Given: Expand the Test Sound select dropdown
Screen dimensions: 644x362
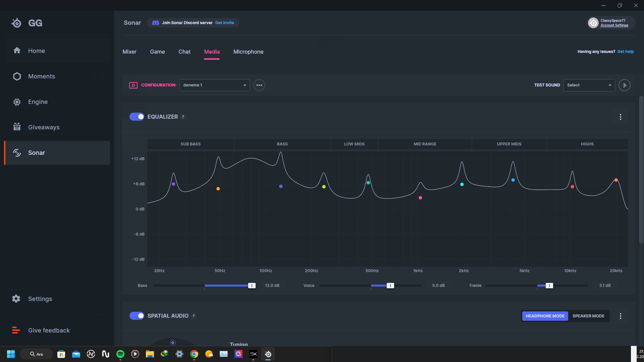Looking at the screenshot, I should tap(589, 85).
